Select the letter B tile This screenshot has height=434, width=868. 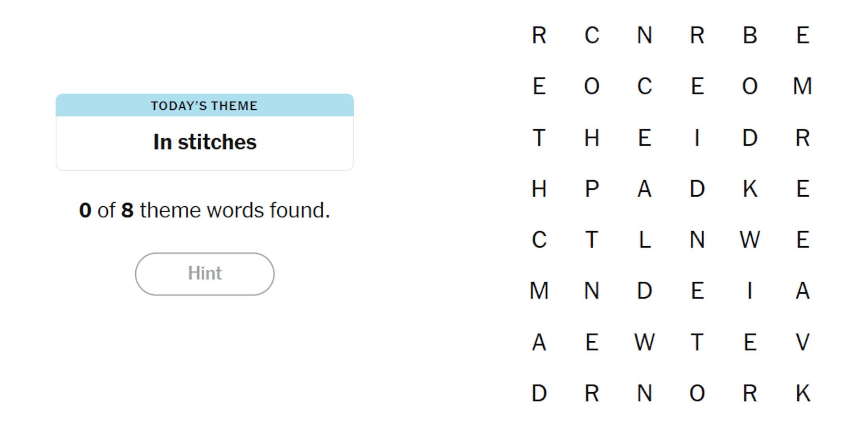pyautogui.click(x=750, y=35)
